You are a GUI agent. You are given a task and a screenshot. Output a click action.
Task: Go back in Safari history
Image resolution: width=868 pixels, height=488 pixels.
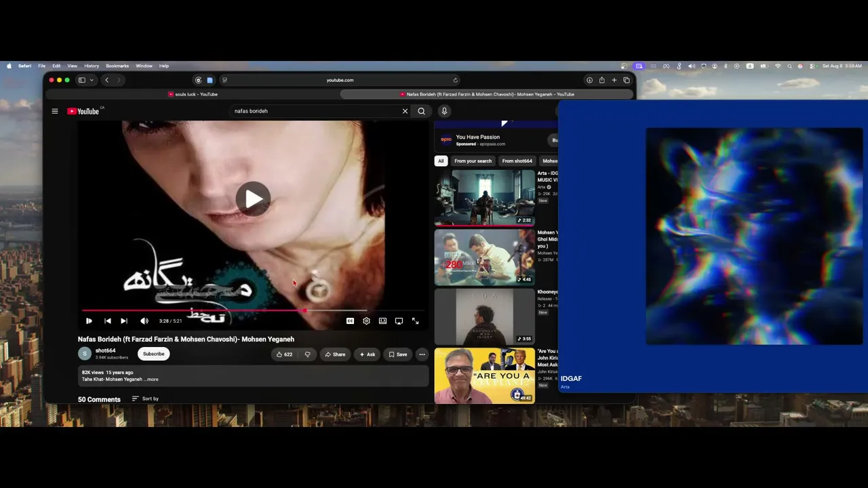click(106, 80)
